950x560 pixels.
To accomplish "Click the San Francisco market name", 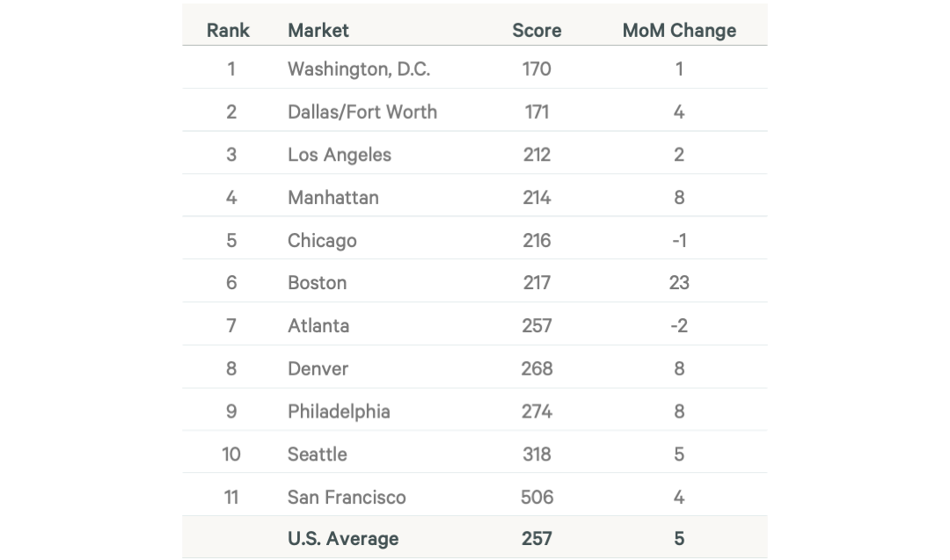I will pyautogui.click(x=347, y=497).
